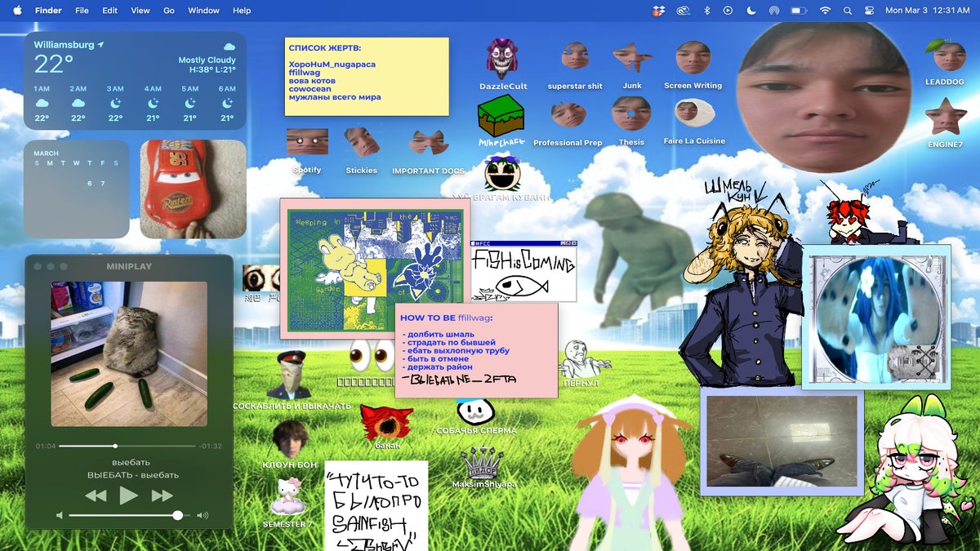This screenshot has height=551, width=980.
Task: Open the Williamsburg weather widget
Action: tap(135, 81)
